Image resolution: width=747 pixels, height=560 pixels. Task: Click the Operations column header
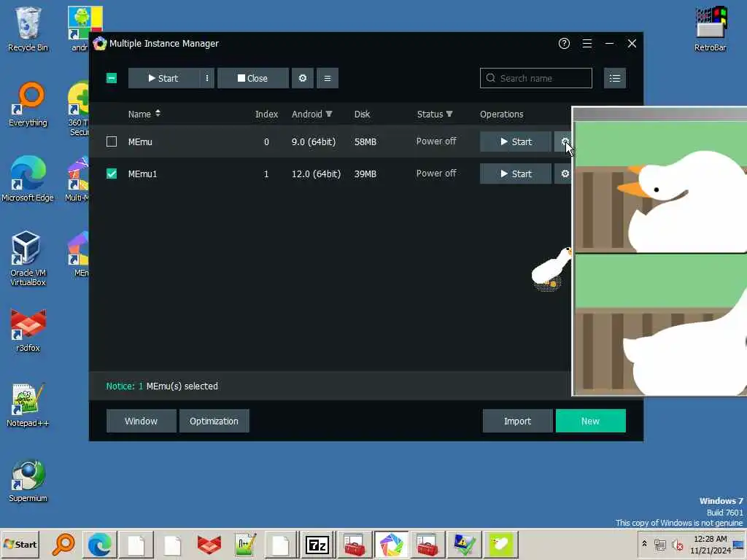point(502,114)
